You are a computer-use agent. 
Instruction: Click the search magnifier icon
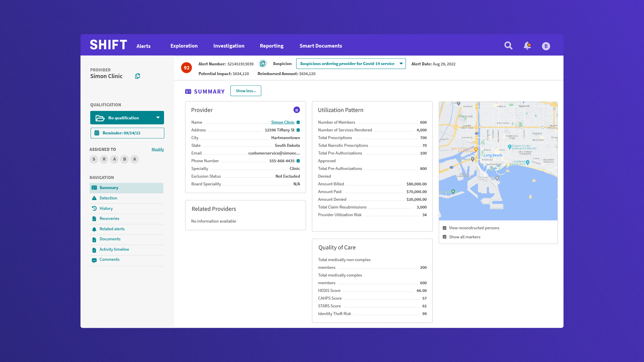coord(508,46)
